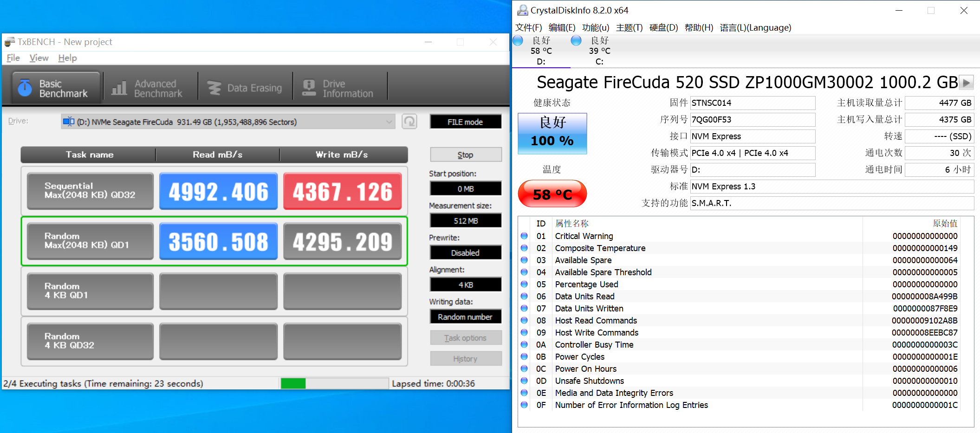This screenshot has width=980, height=433.
Task: Stop the running benchmark
Action: click(466, 155)
